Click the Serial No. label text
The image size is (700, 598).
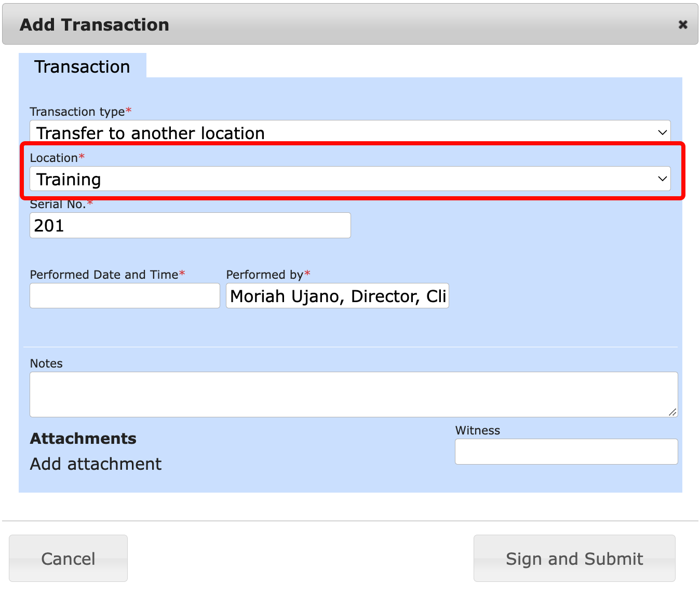[x=58, y=205]
